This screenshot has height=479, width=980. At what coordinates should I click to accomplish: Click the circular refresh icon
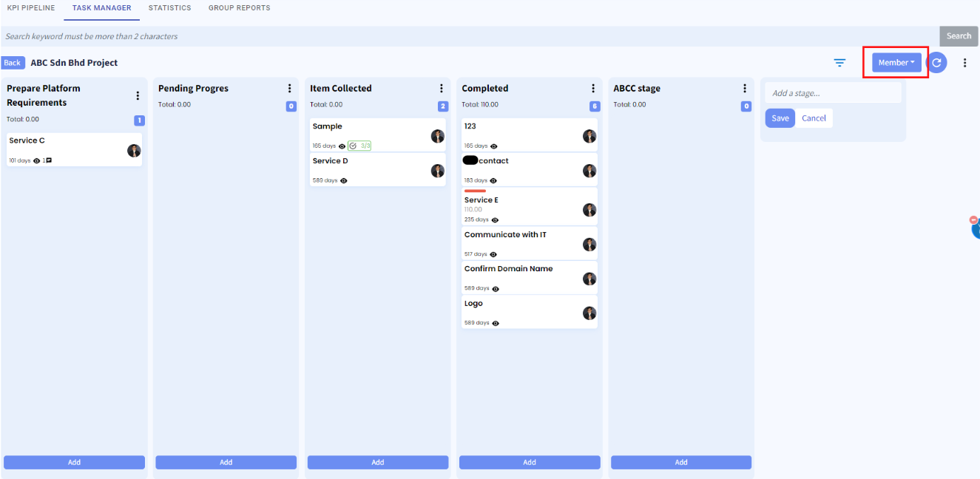point(936,63)
